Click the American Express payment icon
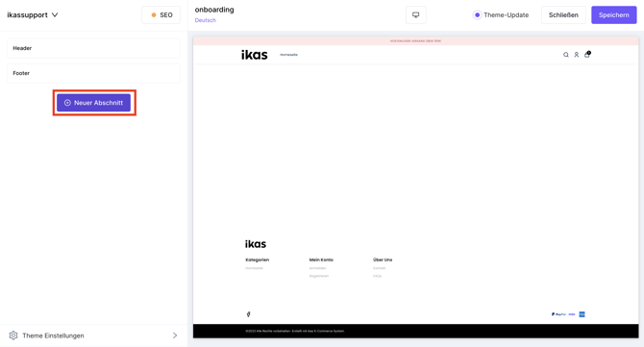Image resolution: width=644 pixels, height=347 pixels. 582,314
